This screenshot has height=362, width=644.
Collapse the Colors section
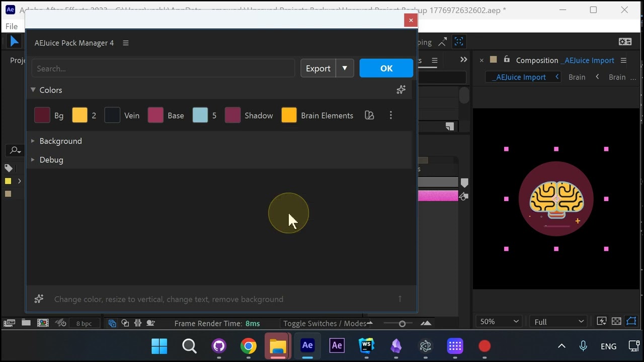point(33,90)
